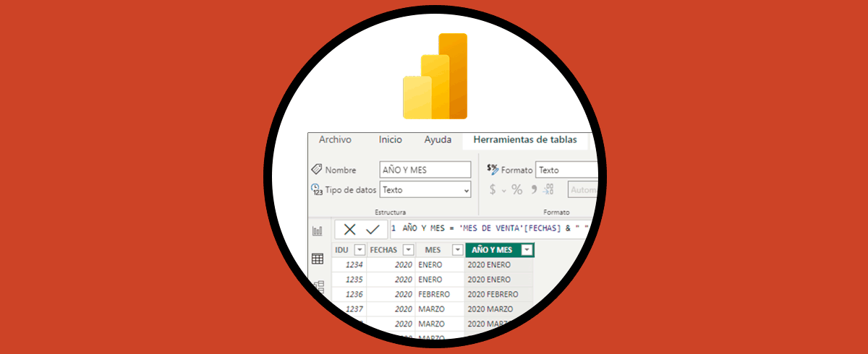Click the FEBRERO cell in MES column

(x=440, y=294)
